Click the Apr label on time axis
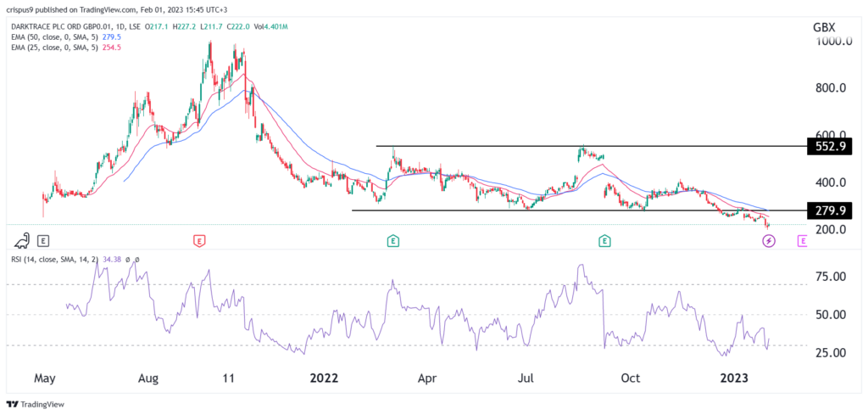 pos(427,379)
